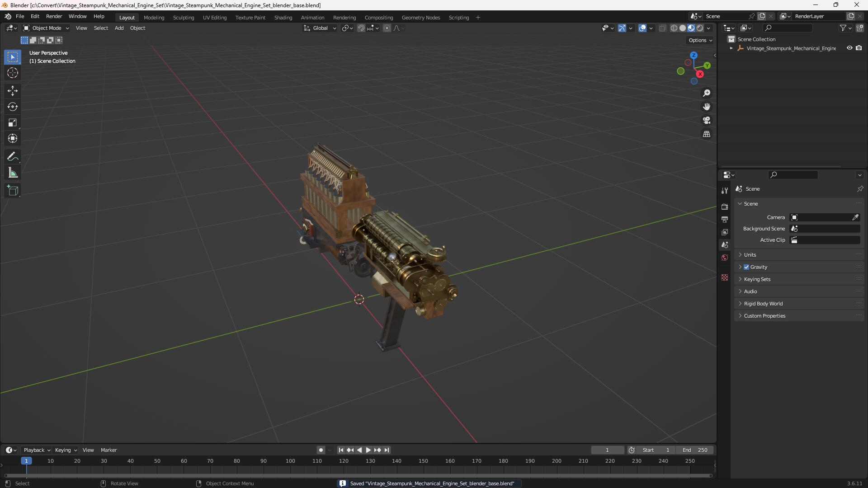The width and height of the screenshot is (868, 488).
Task: Toggle proportional editing
Action: pos(387,28)
